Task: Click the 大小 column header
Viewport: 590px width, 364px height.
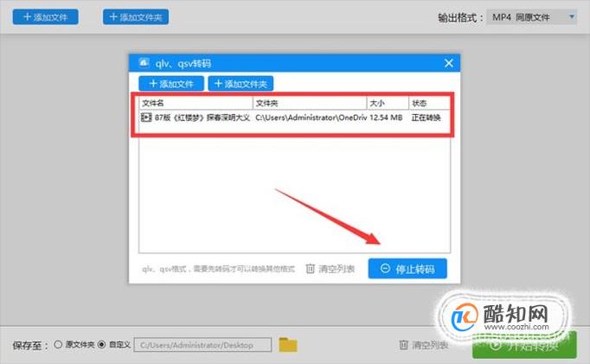Action: (388, 103)
